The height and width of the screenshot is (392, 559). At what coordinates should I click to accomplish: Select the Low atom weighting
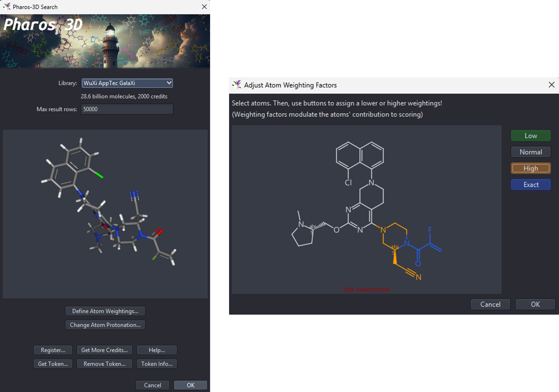(531, 136)
